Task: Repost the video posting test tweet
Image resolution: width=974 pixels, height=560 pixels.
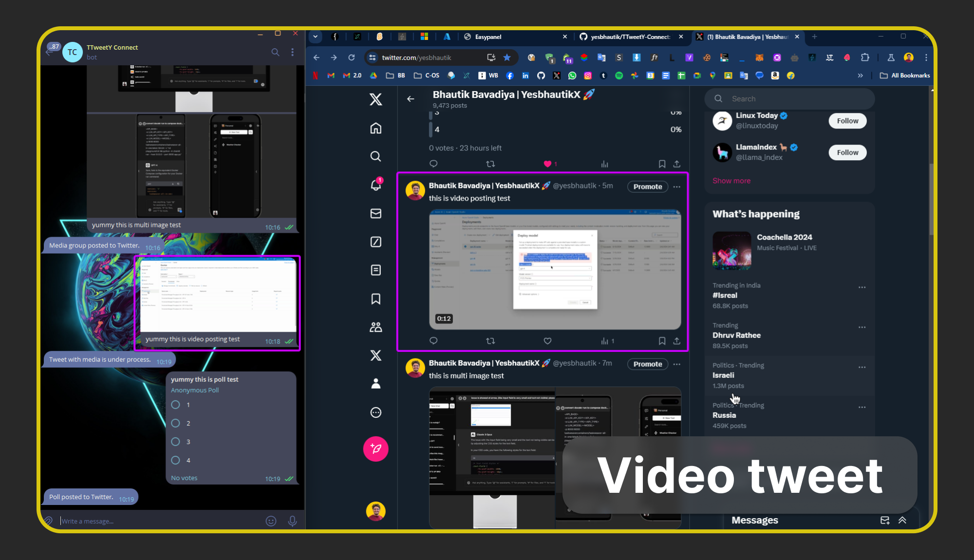Action: [490, 341]
